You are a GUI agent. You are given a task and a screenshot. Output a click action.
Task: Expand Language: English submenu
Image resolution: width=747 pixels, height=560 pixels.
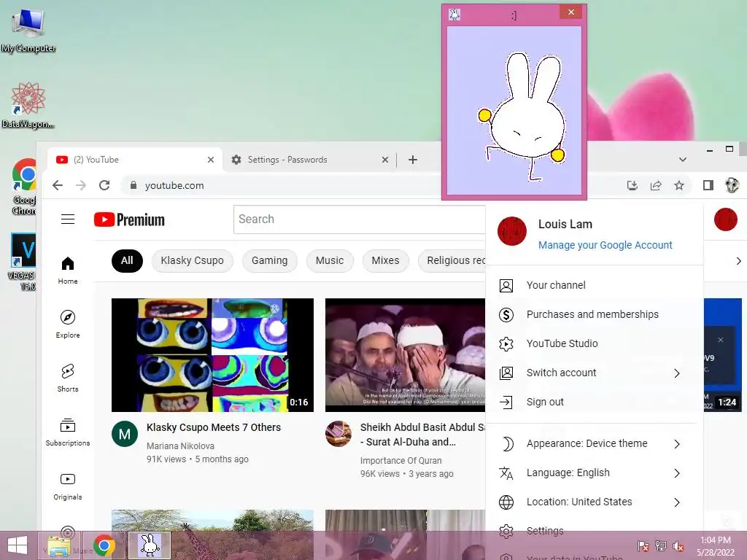(x=677, y=472)
